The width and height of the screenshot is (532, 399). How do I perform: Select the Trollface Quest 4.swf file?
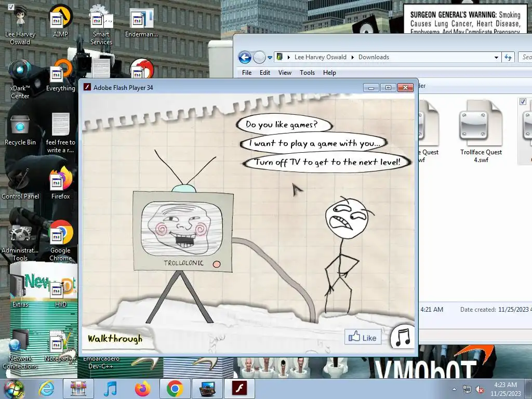[x=481, y=131]
